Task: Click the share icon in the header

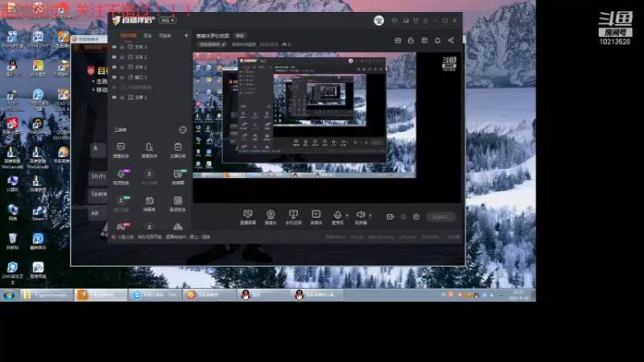Action: (451, 40)
